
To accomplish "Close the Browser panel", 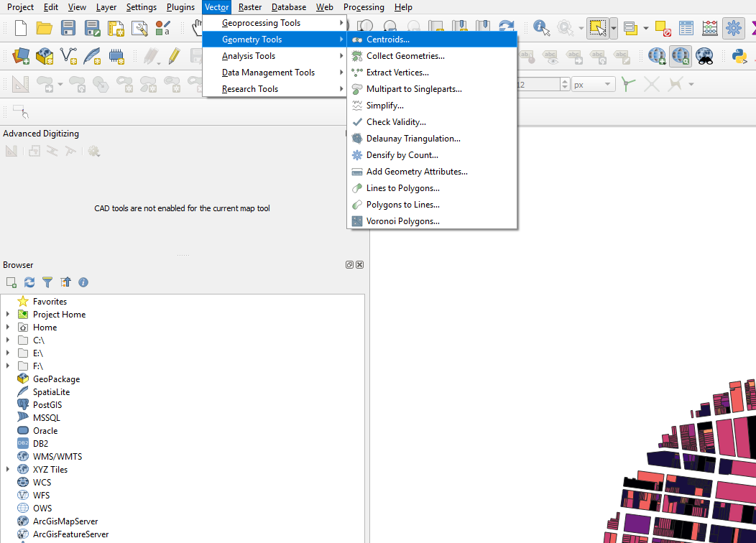I will tap(360, 264).
